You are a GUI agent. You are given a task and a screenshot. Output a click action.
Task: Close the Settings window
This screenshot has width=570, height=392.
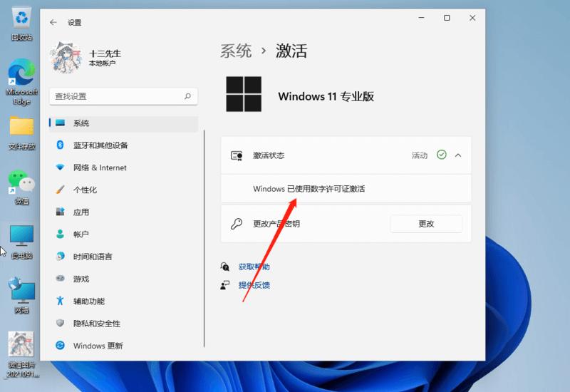472,18
